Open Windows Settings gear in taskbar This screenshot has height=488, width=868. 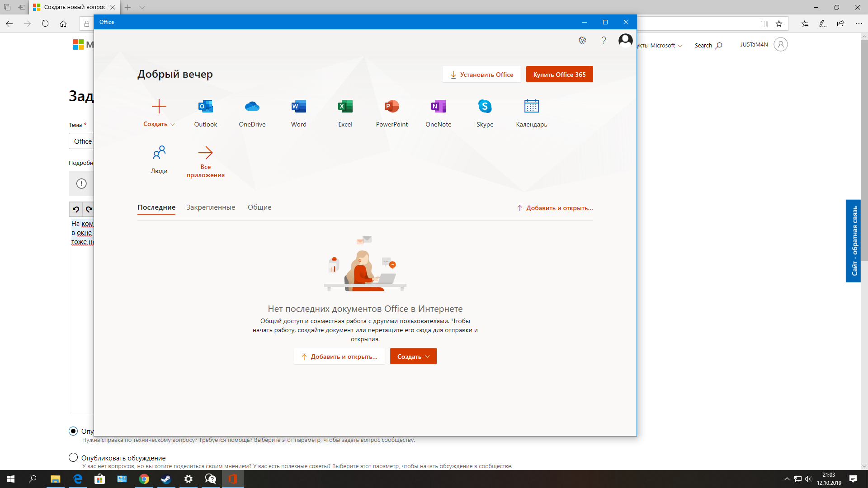pyautogui.click(x=189, y=479)
